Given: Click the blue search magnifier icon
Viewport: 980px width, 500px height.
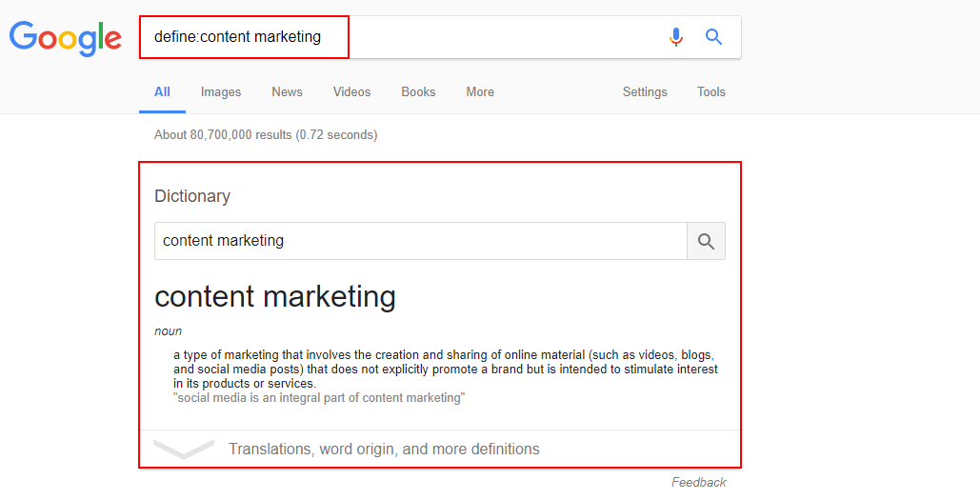Looking at the screenshot, I should 713,37.
